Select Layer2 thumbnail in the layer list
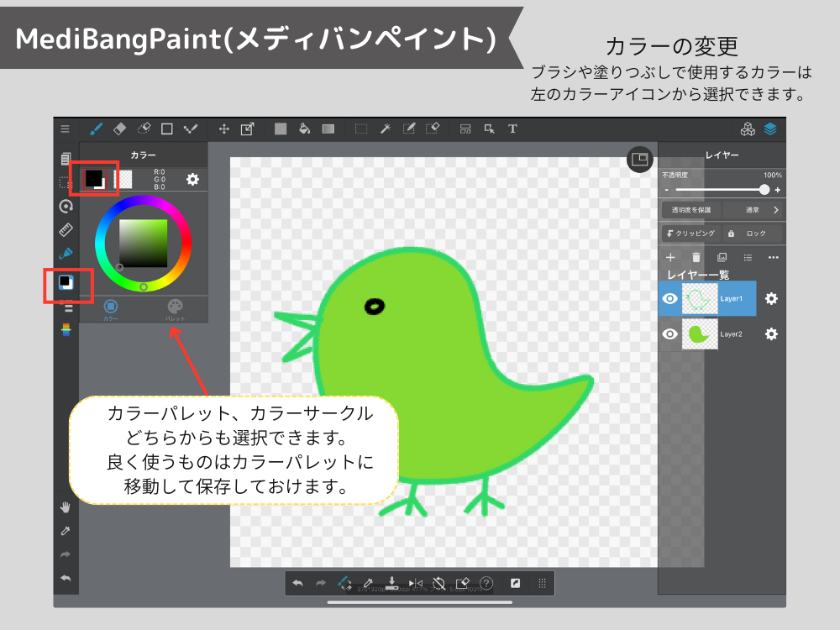This screenshot has width=840, height=630. click(700, 333)
